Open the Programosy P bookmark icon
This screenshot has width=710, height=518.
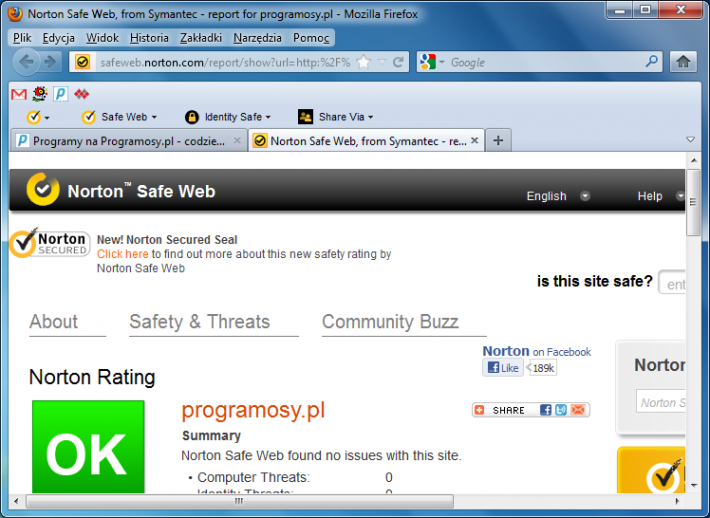point(60,94)
